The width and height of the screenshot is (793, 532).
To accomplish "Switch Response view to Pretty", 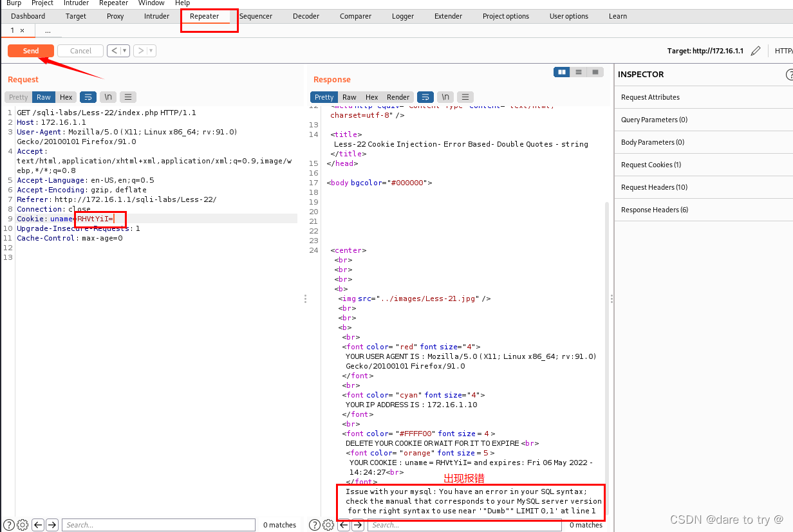I will pos(324,96).
